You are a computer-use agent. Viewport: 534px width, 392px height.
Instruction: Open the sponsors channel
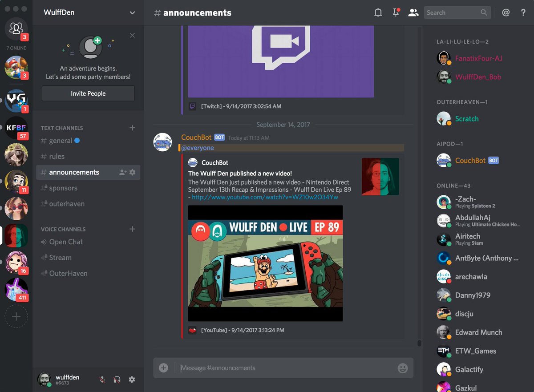click(x=88, y=188)
